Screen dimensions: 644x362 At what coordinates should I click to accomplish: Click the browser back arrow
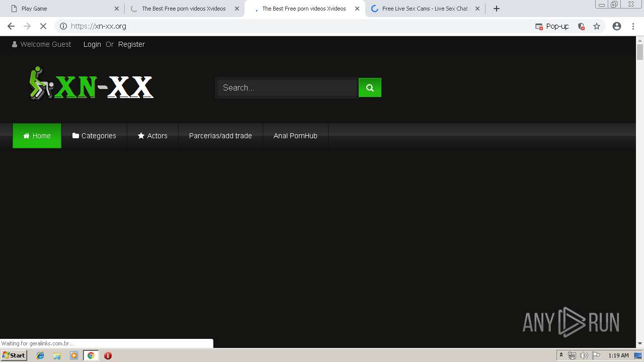11,26
